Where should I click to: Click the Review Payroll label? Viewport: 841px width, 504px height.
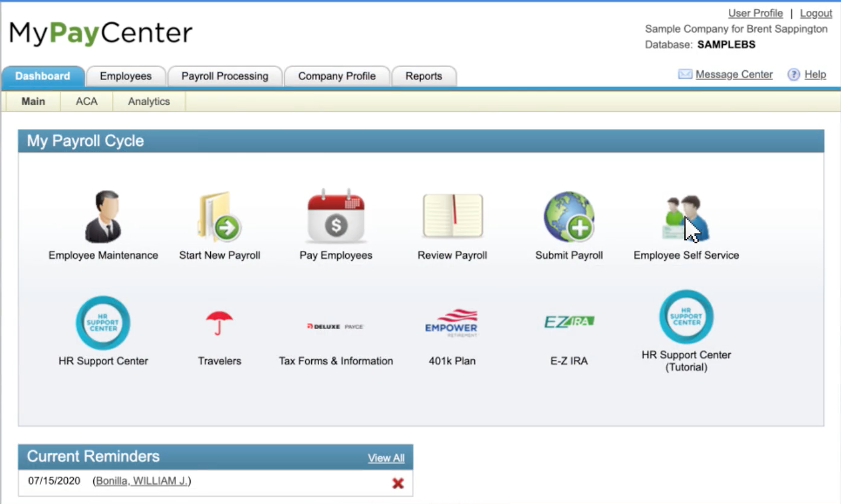coord(452,255)
